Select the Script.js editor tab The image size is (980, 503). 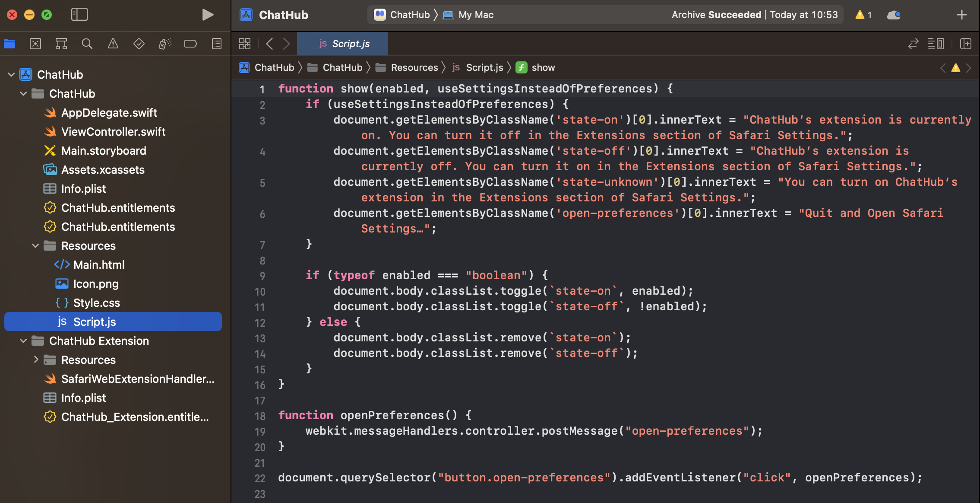click(x=345, y=44)
